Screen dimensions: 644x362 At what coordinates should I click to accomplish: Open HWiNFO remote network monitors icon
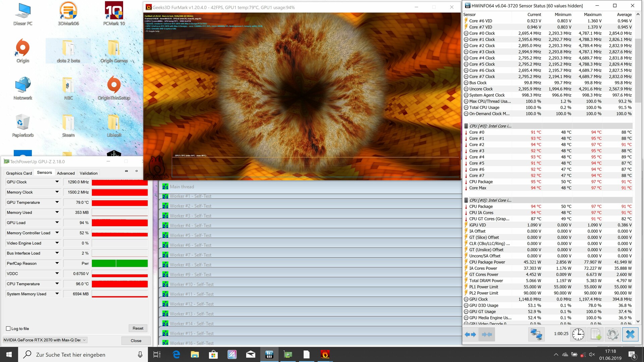pyautogui.click(x=536, y=335)
